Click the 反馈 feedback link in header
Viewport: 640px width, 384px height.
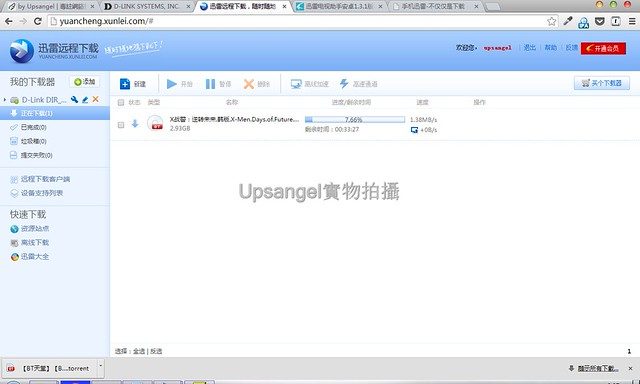[x=571, y=48]
